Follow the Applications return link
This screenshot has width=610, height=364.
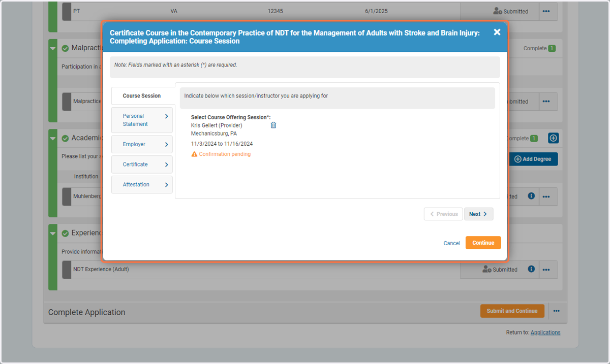545,333
